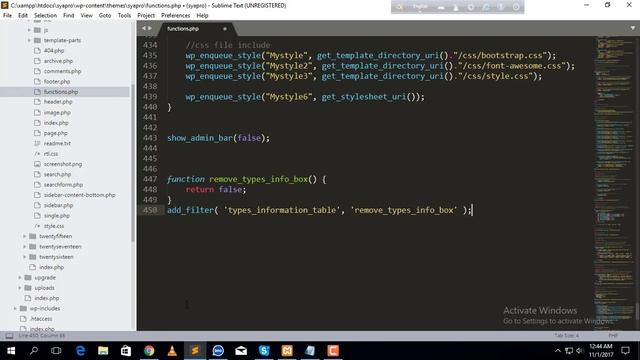This screenshot has width=640, height=360.
Task: Open the Find menu
Action: click(69, 16)
